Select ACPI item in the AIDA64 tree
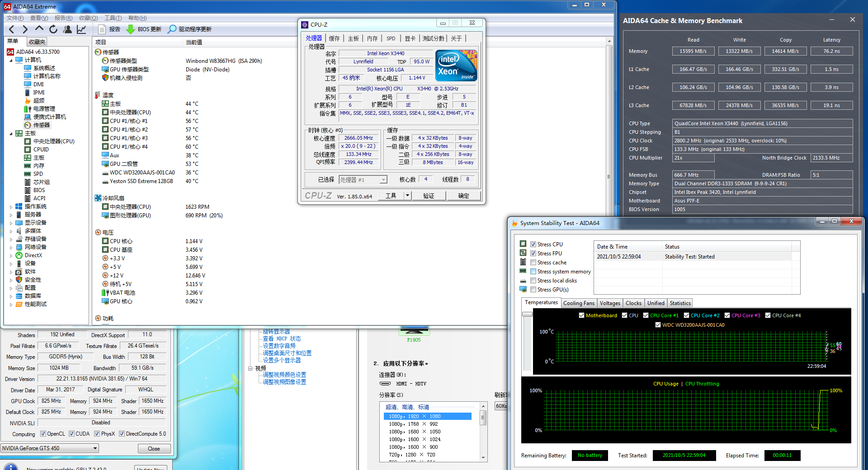Image resolution: width=868 pixels, height=470 pixels. coord(39,198)
